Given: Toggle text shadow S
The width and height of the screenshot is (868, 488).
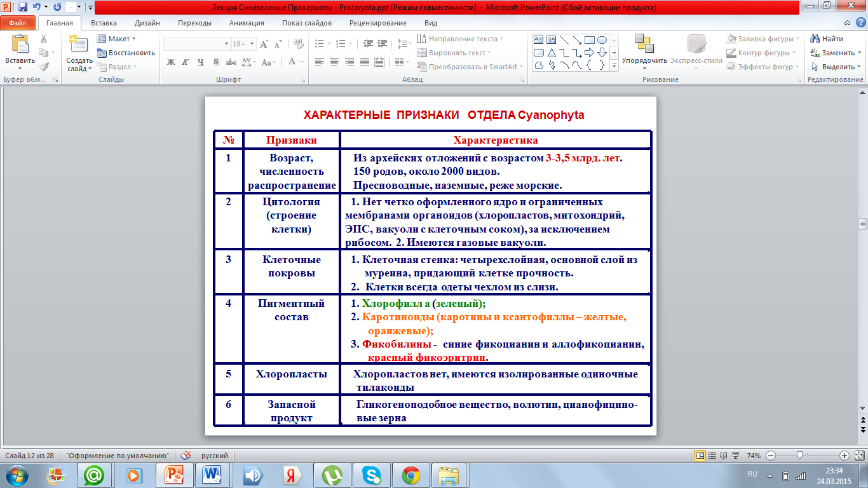Looking at the screenshot, I should pos(216,62).
